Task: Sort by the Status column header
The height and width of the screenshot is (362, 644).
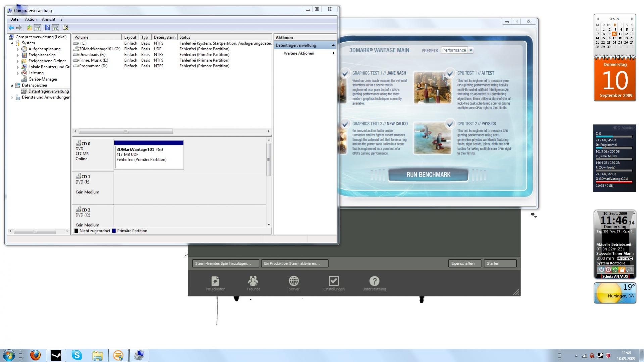Action: (225, 37)
